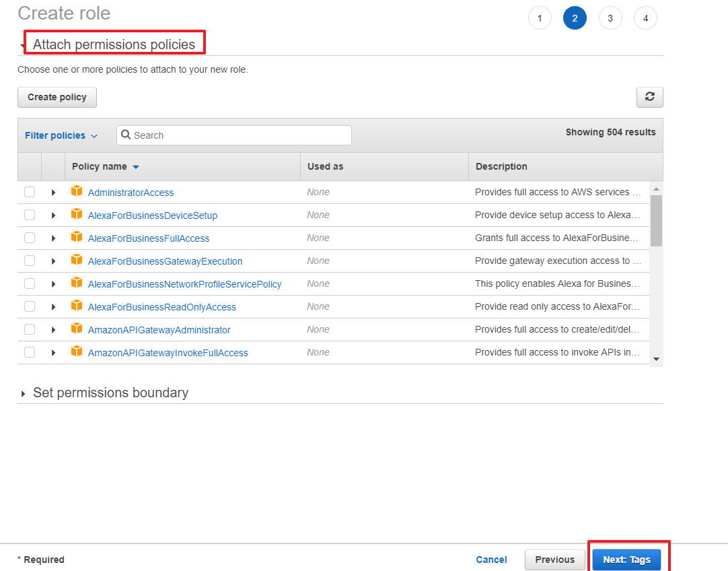
Task: Click the AlexaForBusinessFullAccess policy box icon
Action: coord(77,238)
